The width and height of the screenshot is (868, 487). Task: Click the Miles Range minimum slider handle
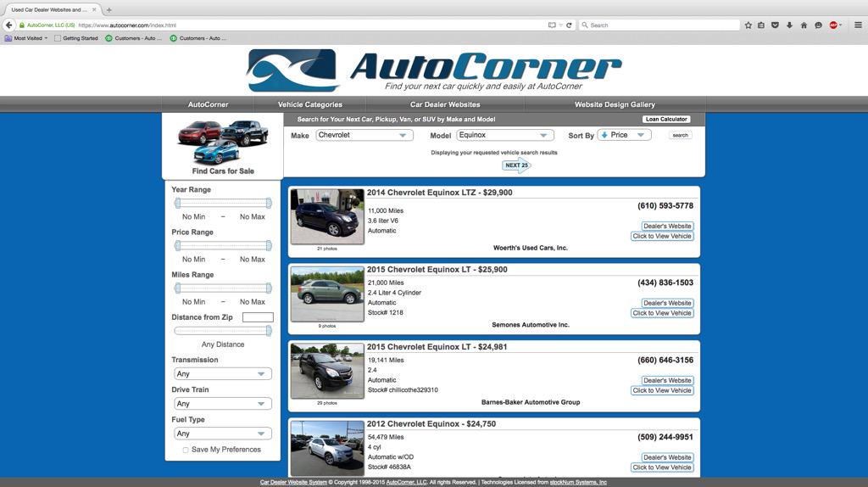click(178, 288)
